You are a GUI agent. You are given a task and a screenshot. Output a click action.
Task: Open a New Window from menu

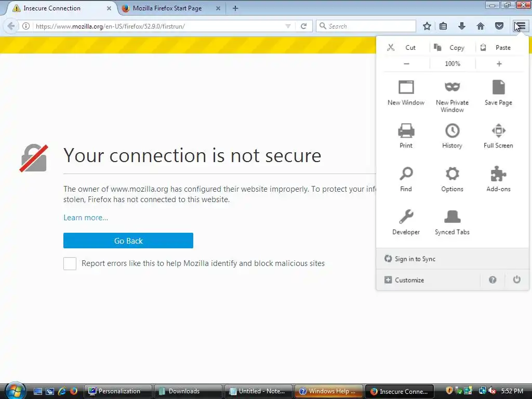click(x=406, y=93)
